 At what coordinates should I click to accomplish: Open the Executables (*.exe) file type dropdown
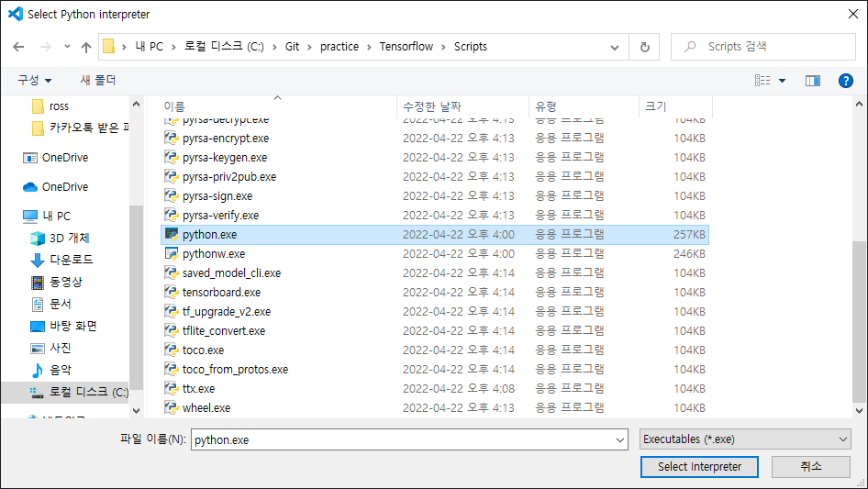coord(745,439)
